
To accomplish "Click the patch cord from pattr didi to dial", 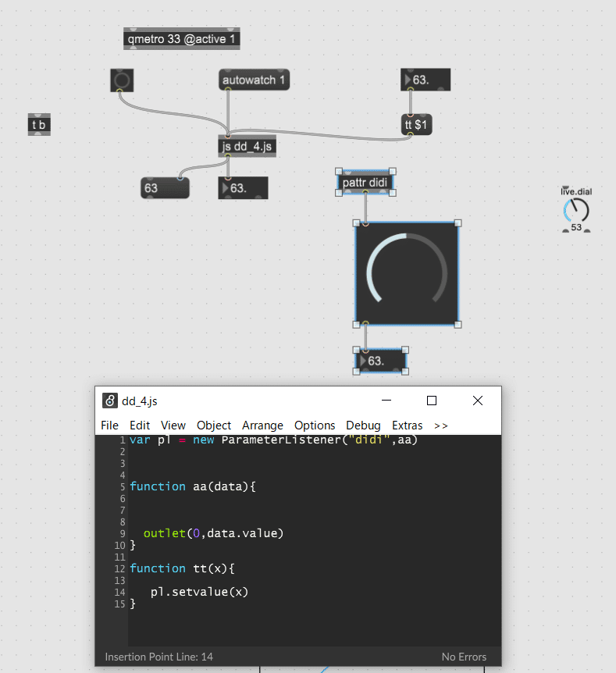I will pyautogui.click(x=365, y=208).
